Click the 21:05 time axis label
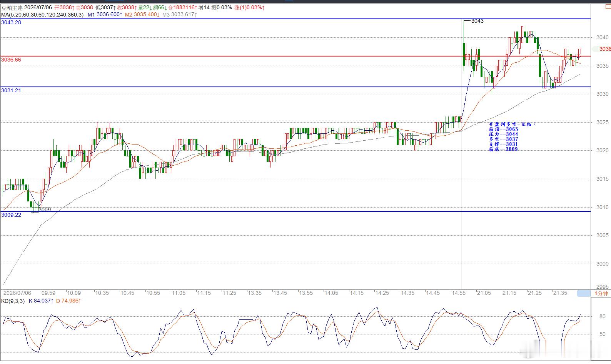Screen dimensions: 611x364 pyautogui.click(x=484, y=293)
